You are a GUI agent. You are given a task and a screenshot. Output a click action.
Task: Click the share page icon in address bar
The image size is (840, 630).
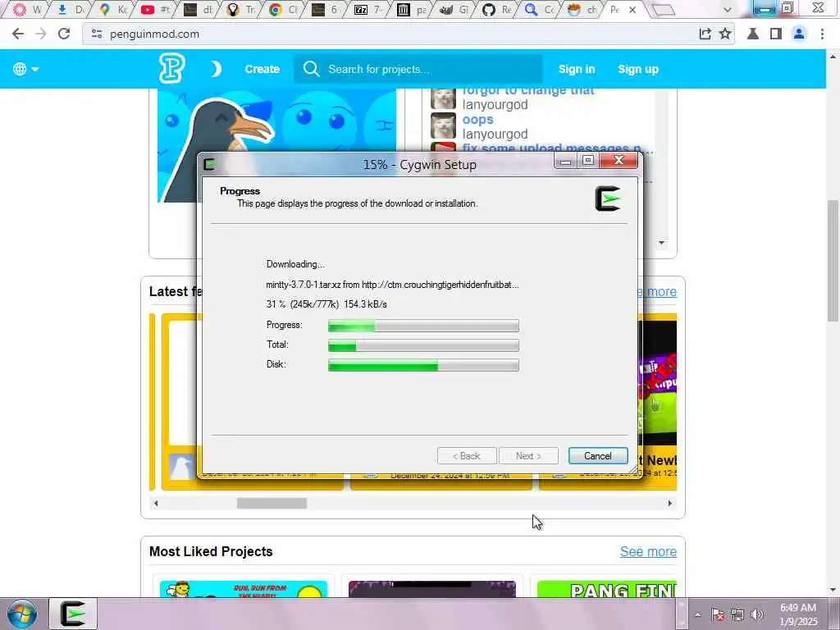[x=705, y=34]
